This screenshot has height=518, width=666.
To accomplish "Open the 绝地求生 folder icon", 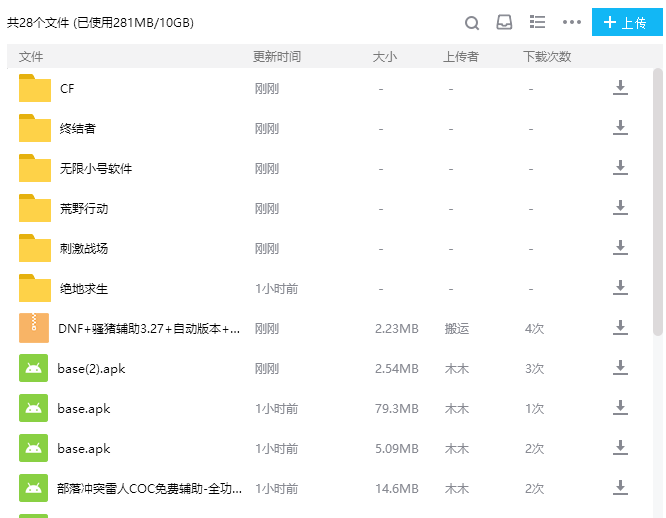I will (x=35, y=288).
